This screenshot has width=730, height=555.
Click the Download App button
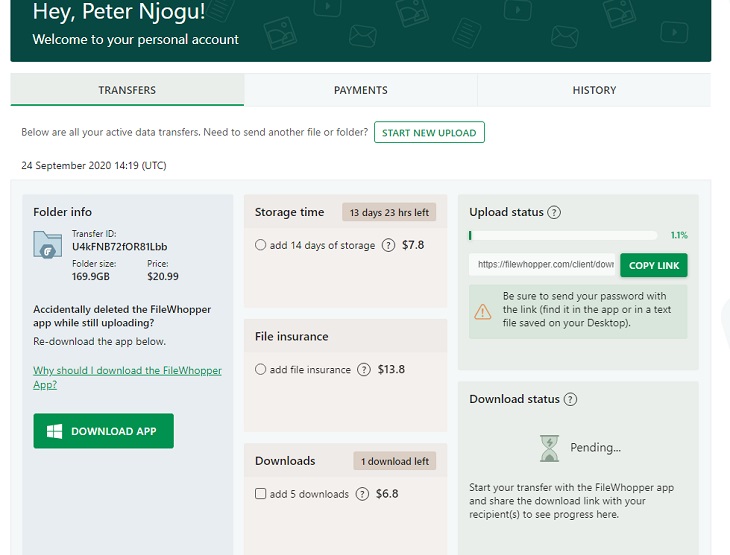pos(103,431)
